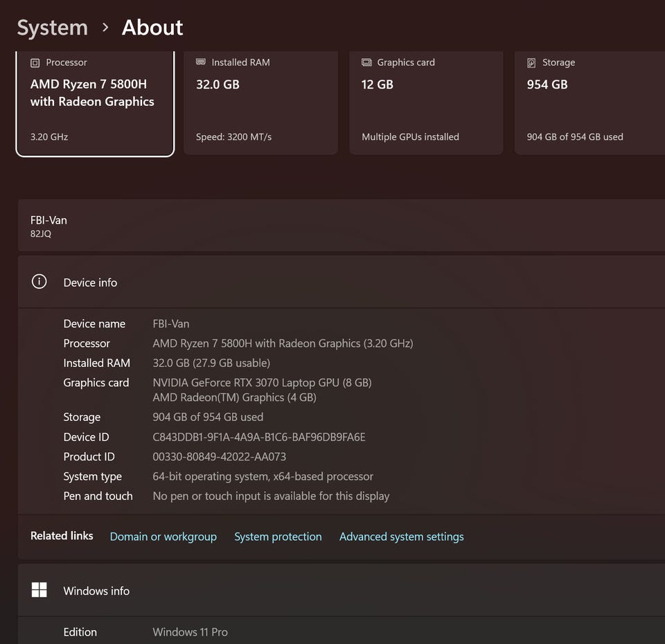This screenshot has width=665, height=644.
Task: Go back to System breadcrumb
Action: [x=53, y=28]
